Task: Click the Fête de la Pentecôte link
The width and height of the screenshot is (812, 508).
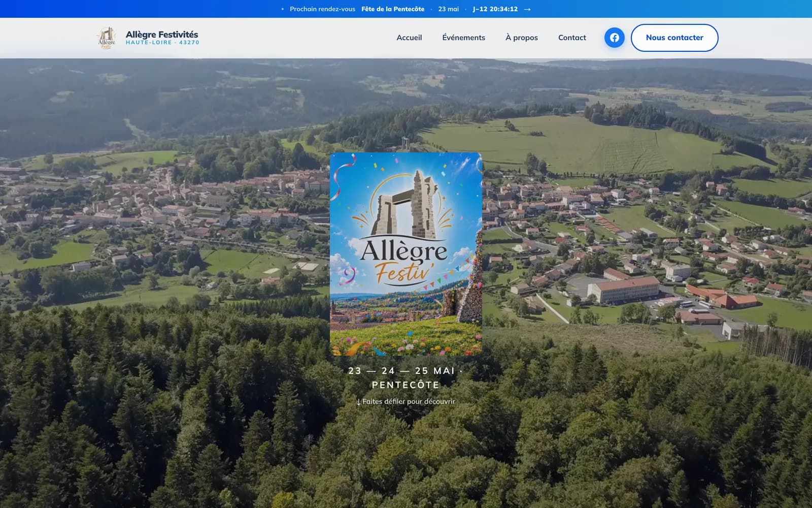Action: coord(393,9)
